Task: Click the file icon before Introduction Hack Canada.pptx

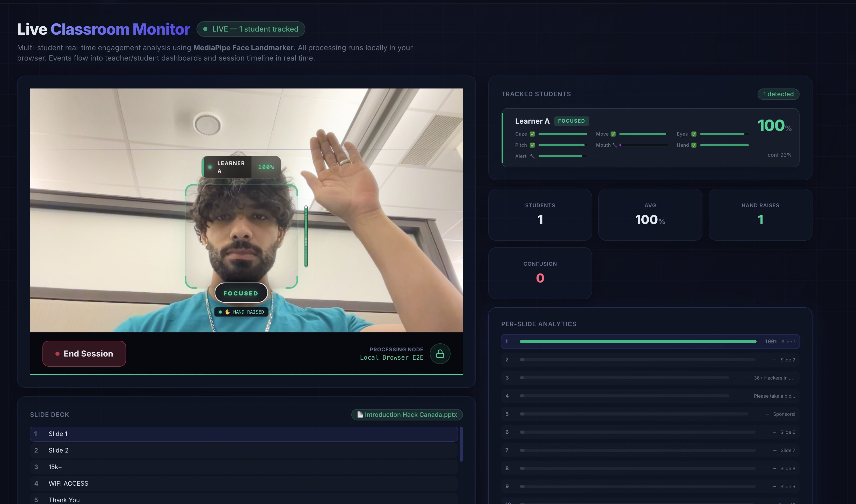Action: [360, 414]
